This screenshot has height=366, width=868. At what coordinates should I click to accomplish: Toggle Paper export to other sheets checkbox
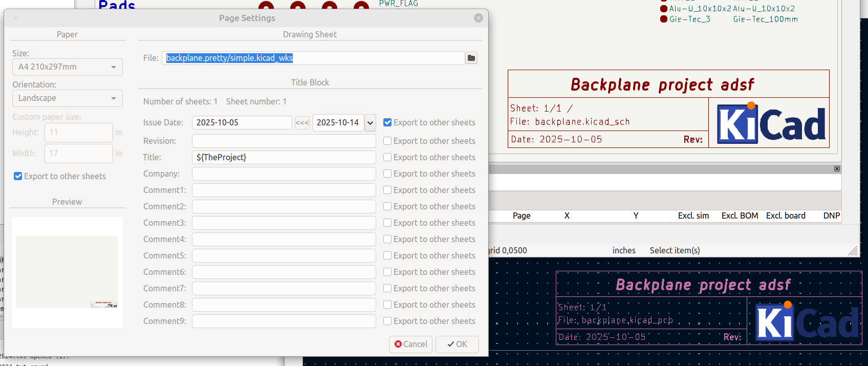click(x=18, y=177)
